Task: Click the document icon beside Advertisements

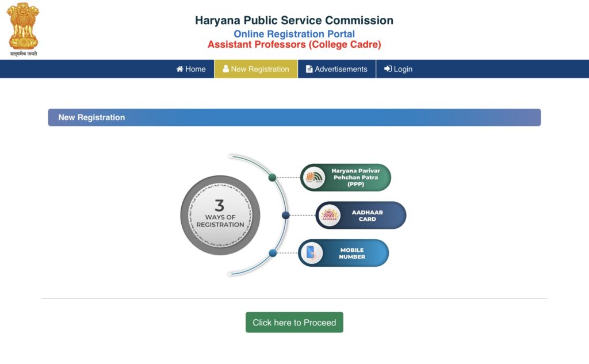Action: click(309, 69)
